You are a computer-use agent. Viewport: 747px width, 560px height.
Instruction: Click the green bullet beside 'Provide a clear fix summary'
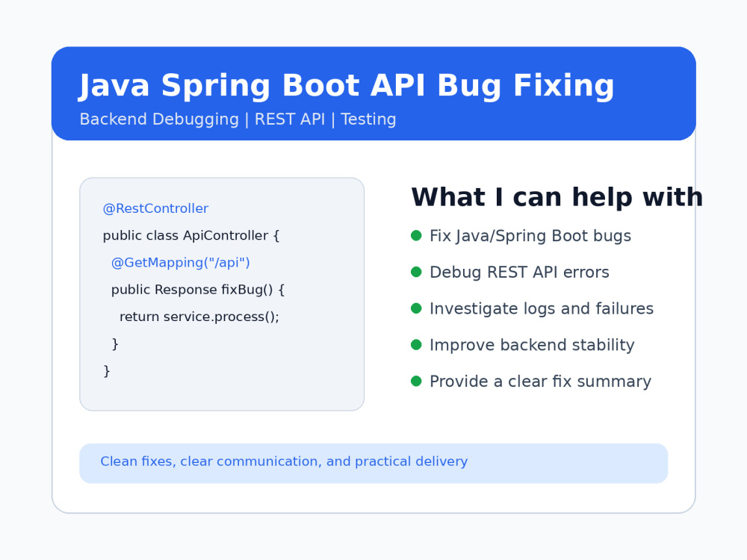[416, 381]
